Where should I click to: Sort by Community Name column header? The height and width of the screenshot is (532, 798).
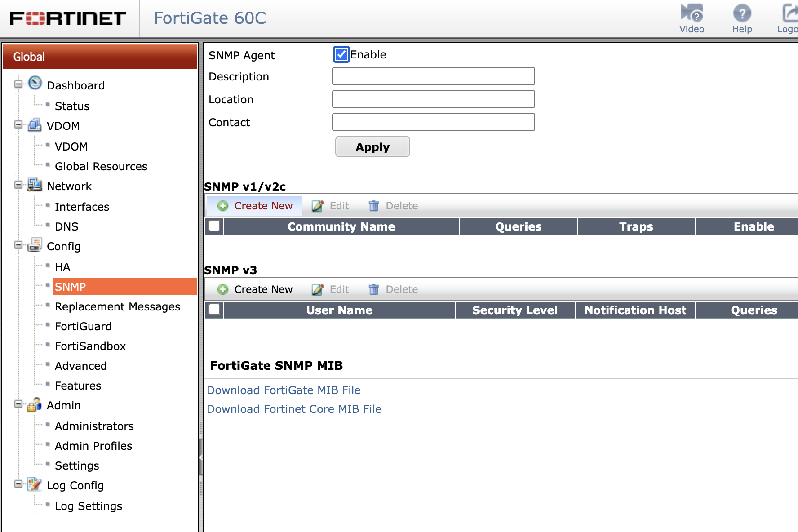tap(341, 226)
